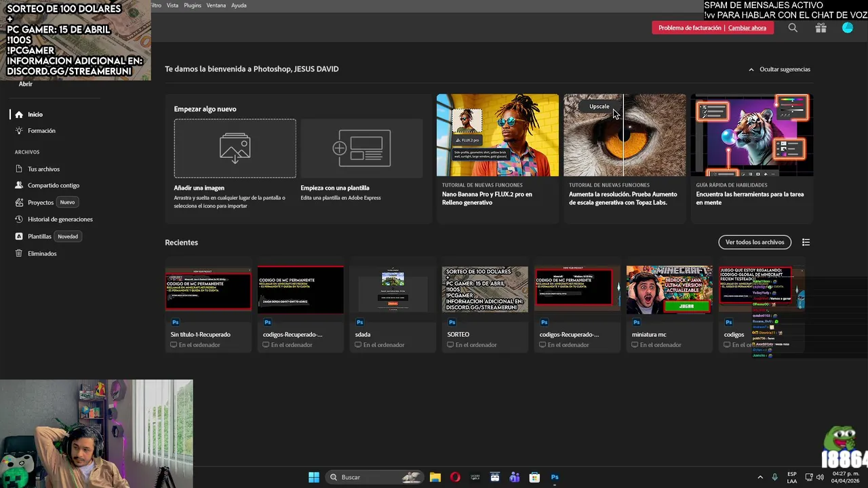Open the Windows Start menu

coord(314,477)
